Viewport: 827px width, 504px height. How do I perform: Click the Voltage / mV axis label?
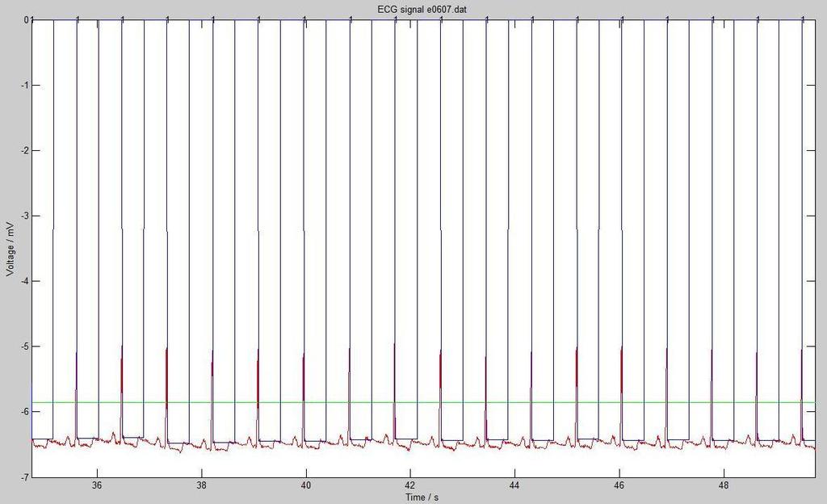(x=10, y=248)
